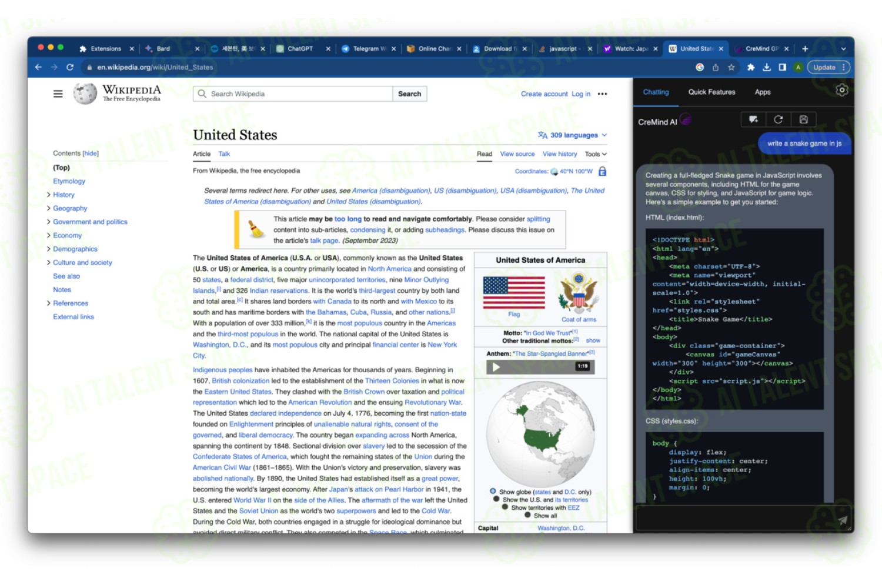Viewport: 882px width, 588px height.
Task: Open the View history tab
Action: 560,154
